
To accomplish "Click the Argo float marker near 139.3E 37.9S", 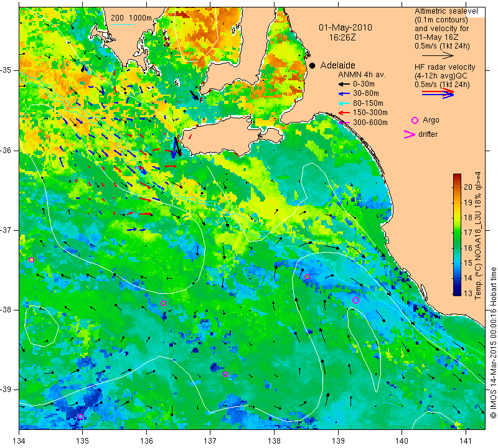I will pyautogui.click(x=355, y=300).
